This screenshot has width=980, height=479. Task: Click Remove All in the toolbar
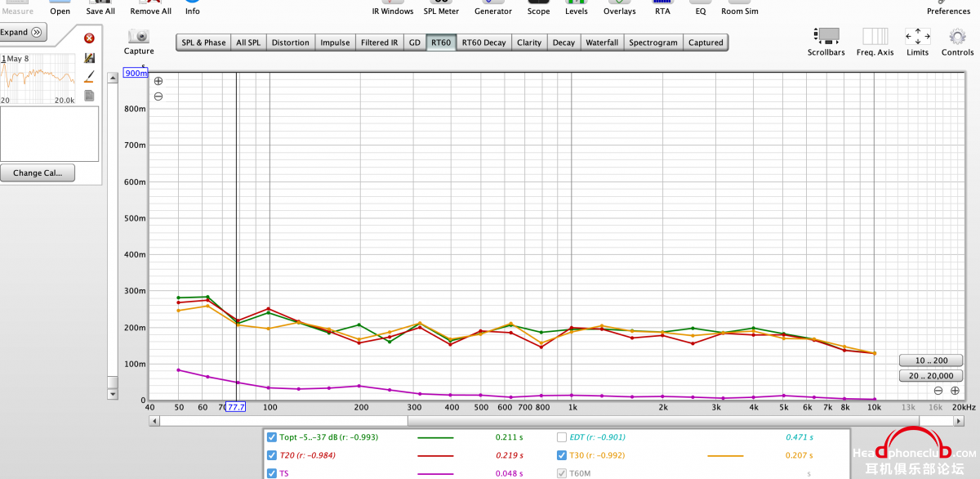click(151, 8)
